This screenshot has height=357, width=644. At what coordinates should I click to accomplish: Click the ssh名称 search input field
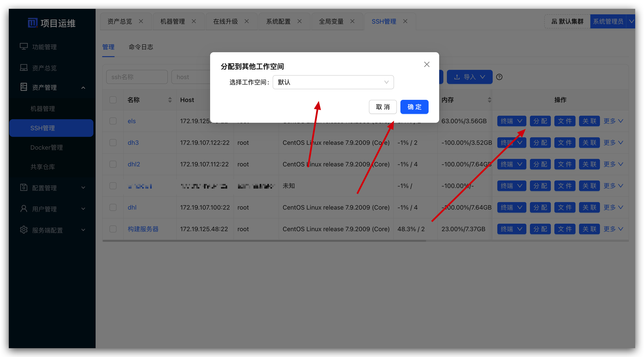pyautogui.click(x=137, y=77)
